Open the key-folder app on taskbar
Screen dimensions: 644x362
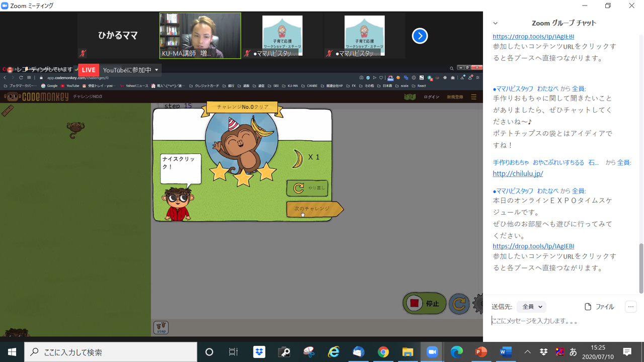pos(284,352)
